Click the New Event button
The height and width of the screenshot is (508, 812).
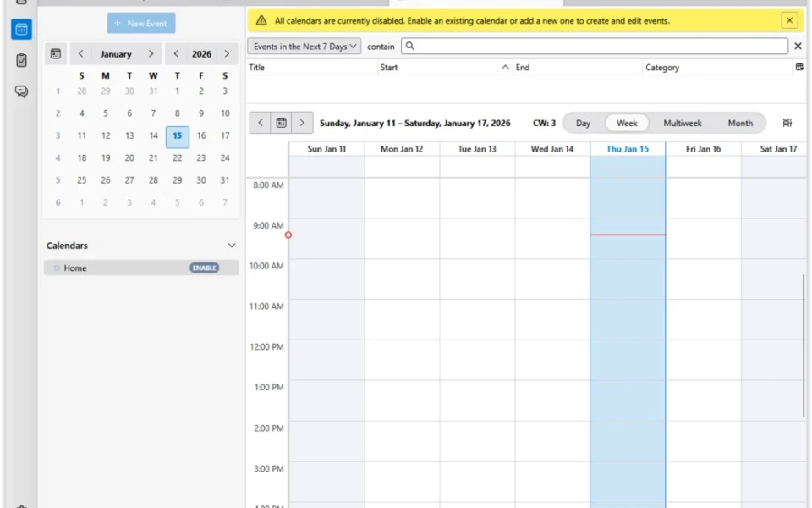(141, 24)
